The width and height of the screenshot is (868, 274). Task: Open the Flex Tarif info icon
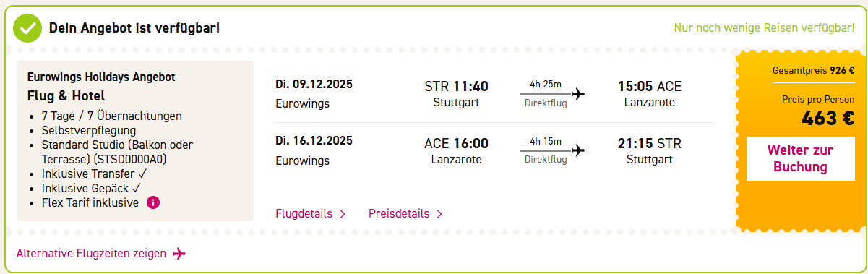point(152,202)
